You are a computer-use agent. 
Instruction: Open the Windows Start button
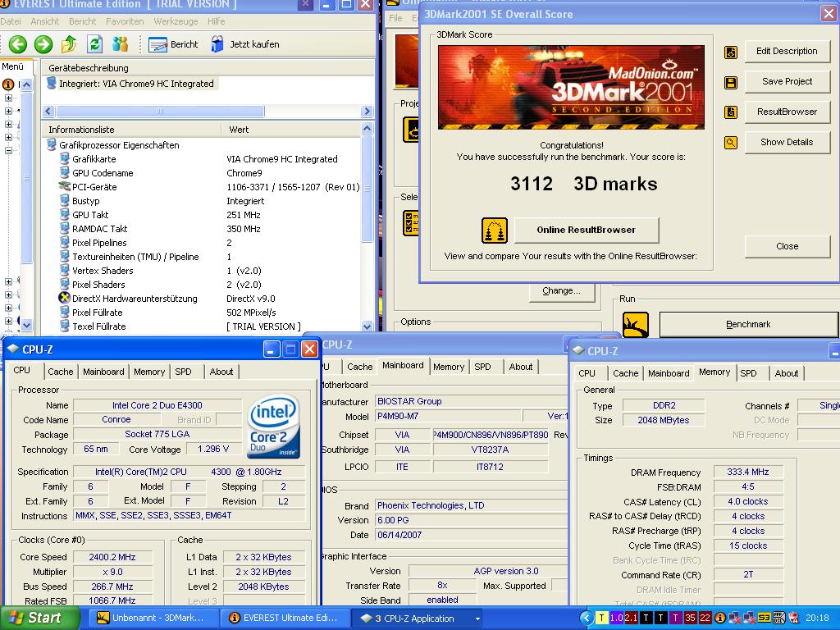pyautogui.click(x=40, y=619)
